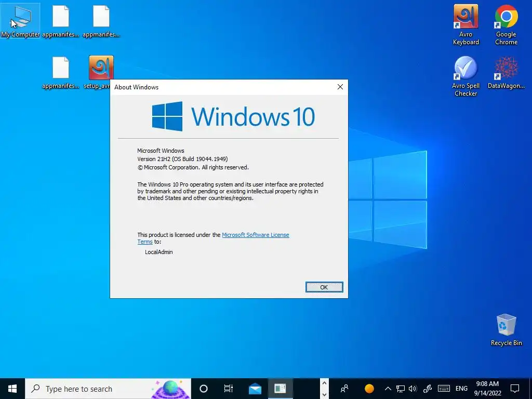
Task: Click the 'Version 21H2 (OS Build 19044.1949)' text
Action: pyautogui.click(x=182, y=159)
